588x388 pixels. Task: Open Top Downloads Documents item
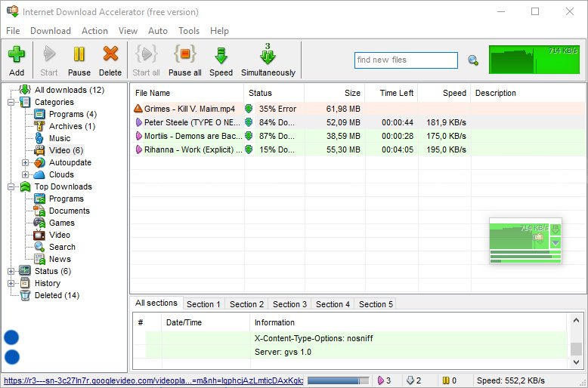(x=70, y=211)
